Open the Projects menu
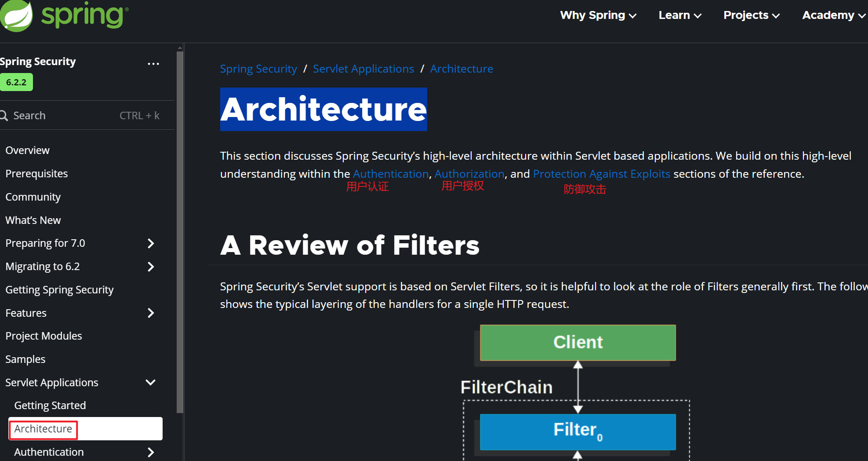Image resolution: width=868 pixels, height=461 pixels. click(x=752, y=15)
